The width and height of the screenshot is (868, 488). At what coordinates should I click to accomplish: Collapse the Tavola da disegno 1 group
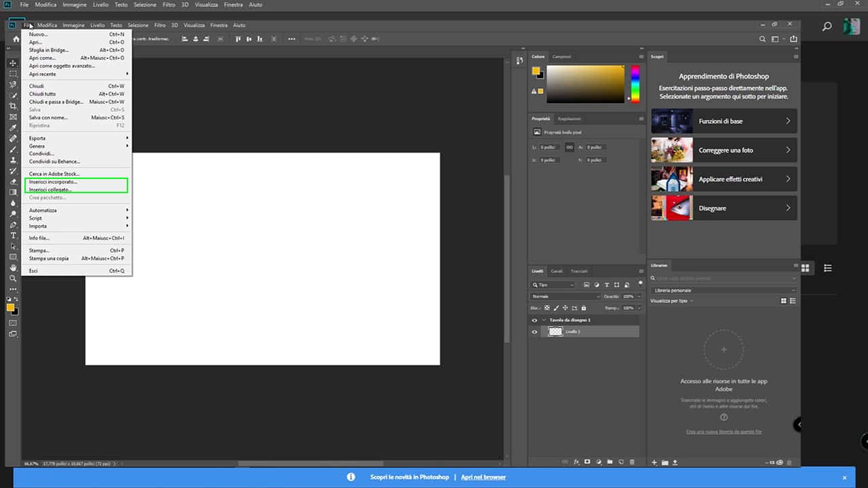pyautogui.click(x=544, y=320)
